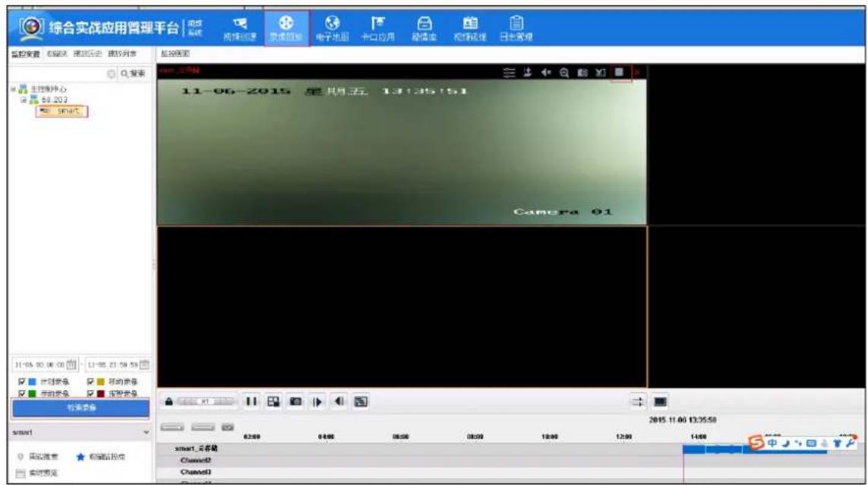The image size is (868, 485).
Task: Click the fullscreen monitor icon in playback bar
Action: 660,402
